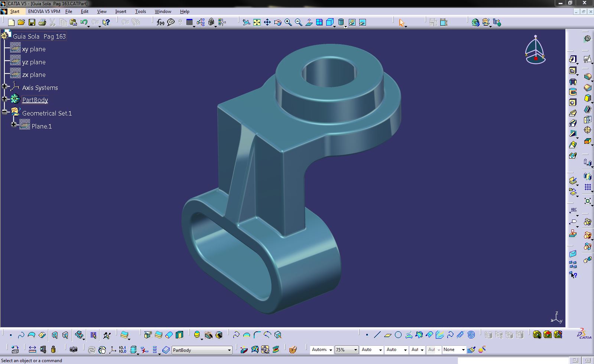
Task: Open the ENOVIA V5 VPM menu
Action: click(x=44, y=12)
